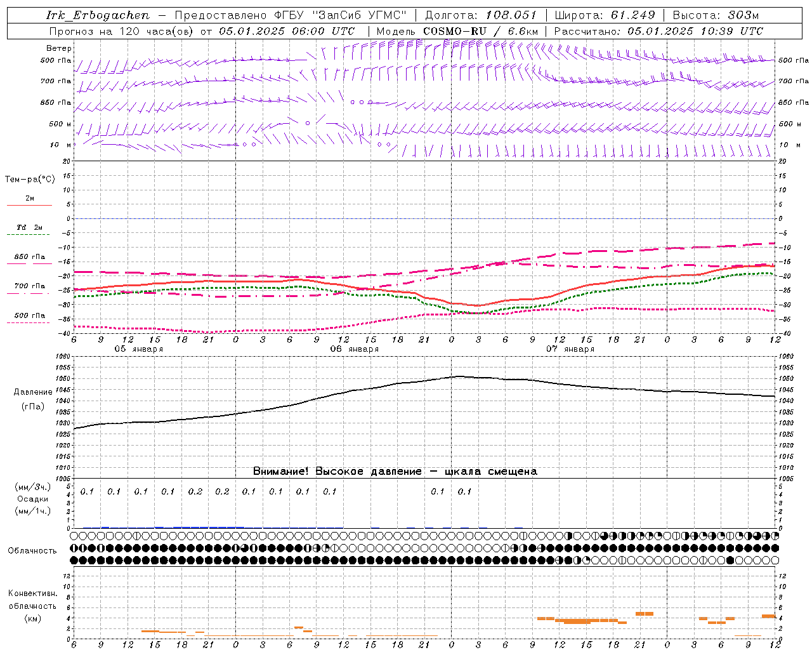Image resolution: width=812 pixels, height=650 pixels.
Task: Click the 07 января date label
Action: point(570,349)
